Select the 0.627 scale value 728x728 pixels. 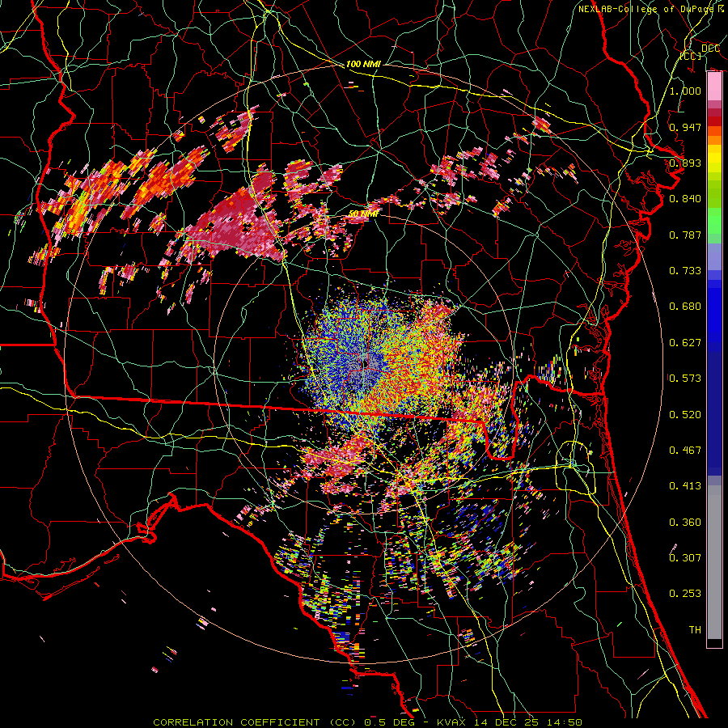[685, 342]
